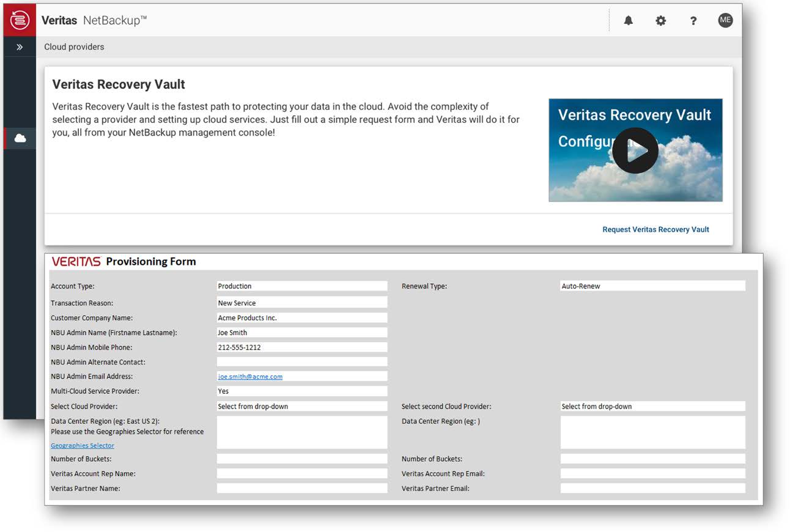Screen dimensions: 790x532
Task: Play the Veritas Recovery Vault video
Action: click(635, 150)
